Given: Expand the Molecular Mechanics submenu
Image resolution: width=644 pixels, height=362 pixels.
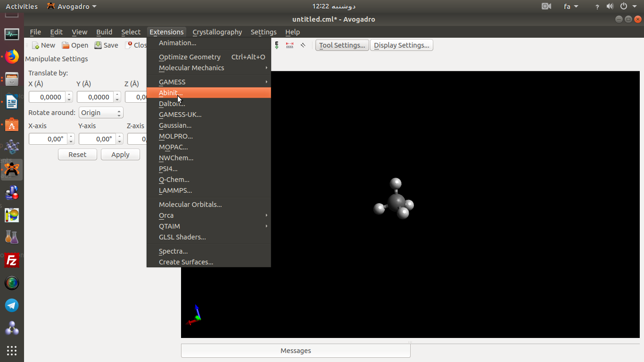Looking at the screenshot, I should click(x=209, y=68).
